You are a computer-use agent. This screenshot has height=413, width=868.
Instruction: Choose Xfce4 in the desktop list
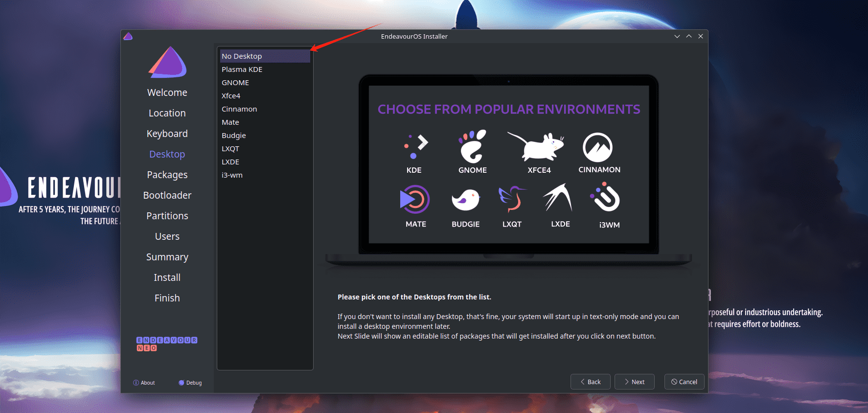click(x=265, y=96)
